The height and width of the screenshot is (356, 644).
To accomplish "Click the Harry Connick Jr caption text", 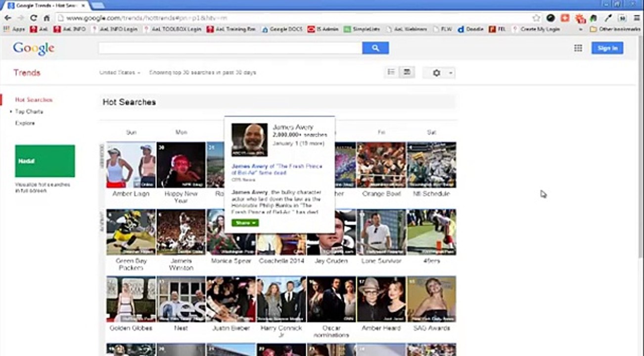I will point(281,332).
